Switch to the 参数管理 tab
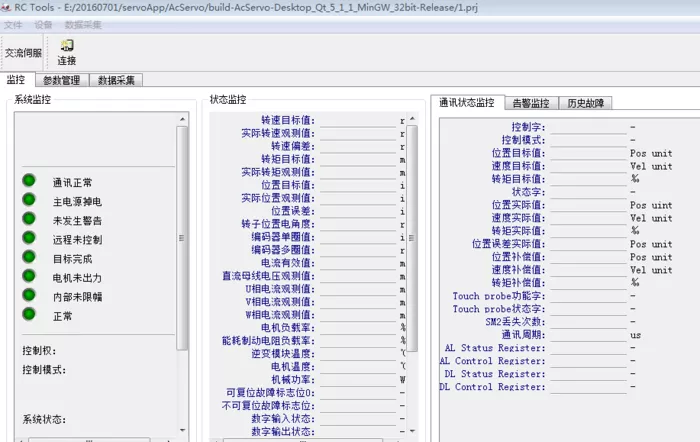This screenshot has width=700, height=442. [x=62, y=80]
